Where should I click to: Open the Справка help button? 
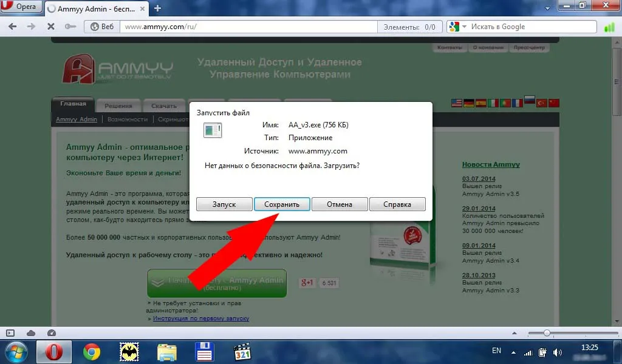(x=397, y=204)
